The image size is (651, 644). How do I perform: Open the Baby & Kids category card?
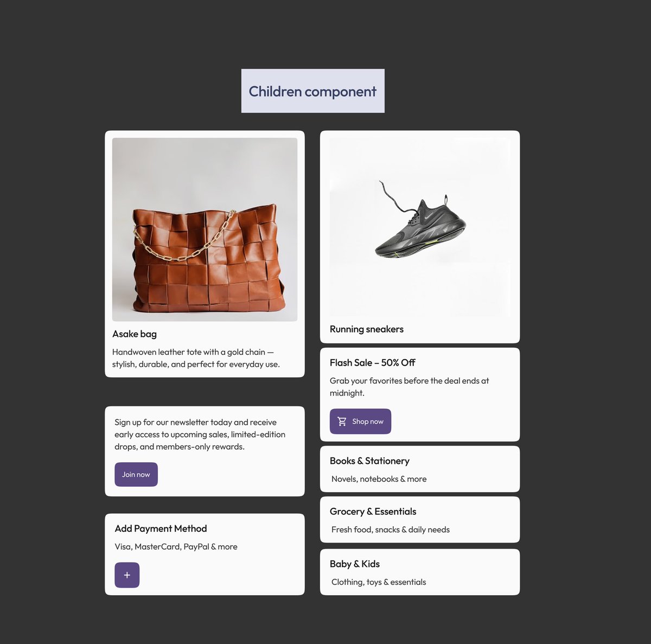[420, 572]
